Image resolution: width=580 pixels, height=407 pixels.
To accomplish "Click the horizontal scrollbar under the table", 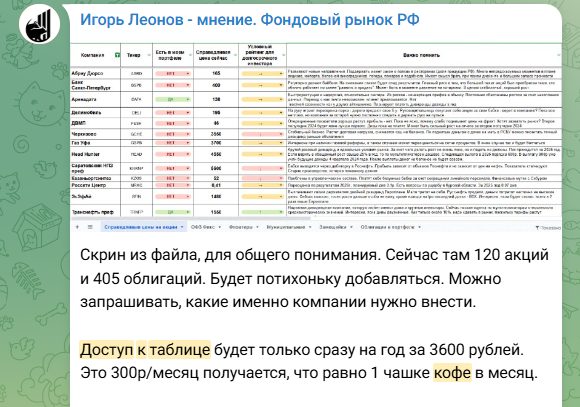I will click(190, 219).
